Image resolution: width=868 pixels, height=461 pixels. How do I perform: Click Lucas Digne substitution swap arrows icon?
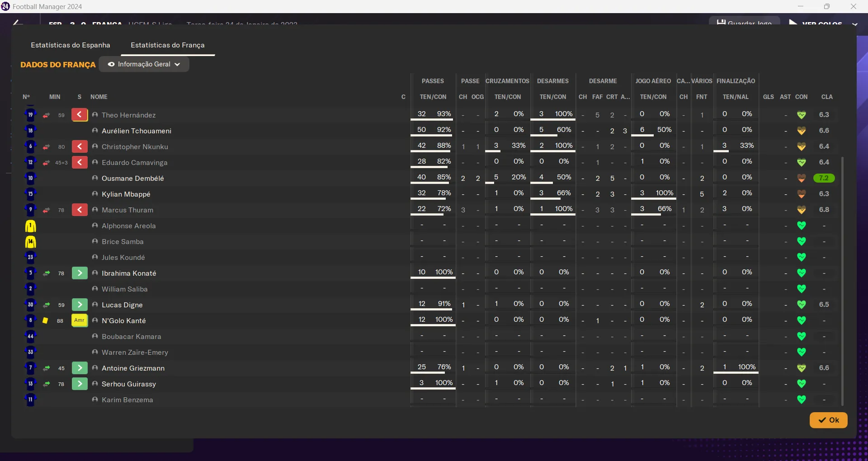coord(46,305)
